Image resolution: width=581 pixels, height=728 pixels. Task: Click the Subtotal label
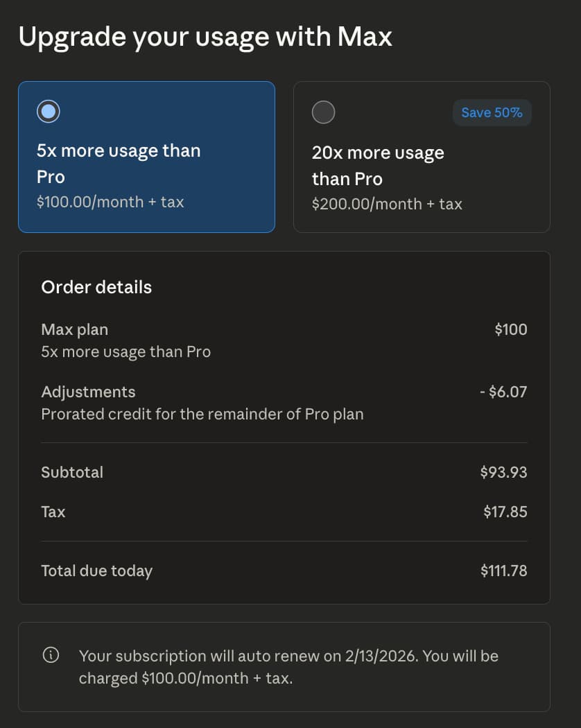(x=72, y=472)
